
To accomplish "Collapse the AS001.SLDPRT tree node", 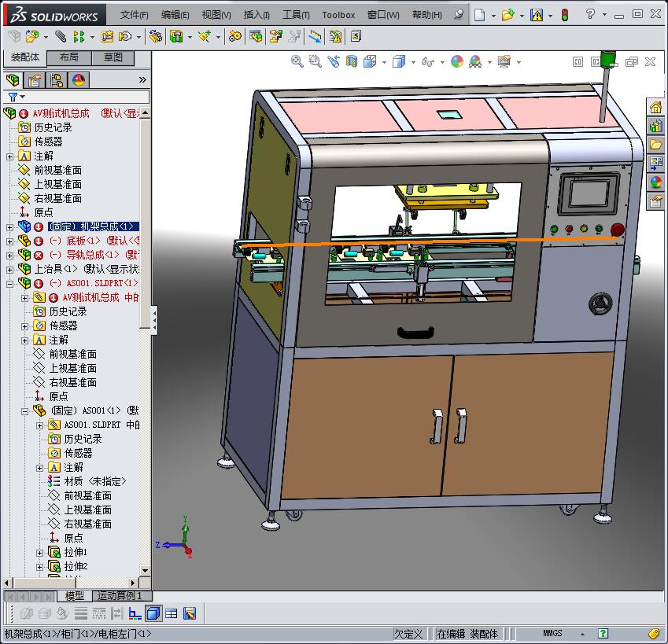I will pyautogui.click(x=9, y=282).
